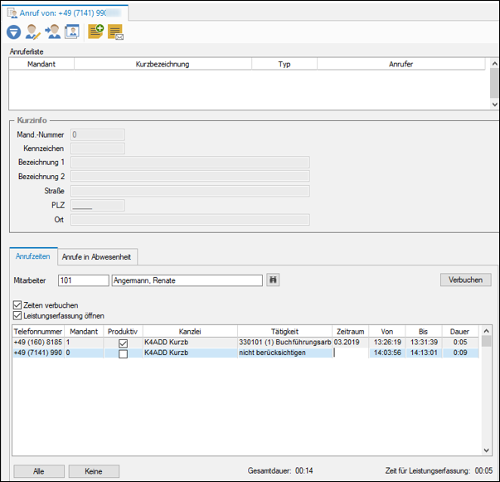Image resolution: width=500 pixels, height=482 pixels.
Task: Click the Alle button
Action: (x=39, y=471)
